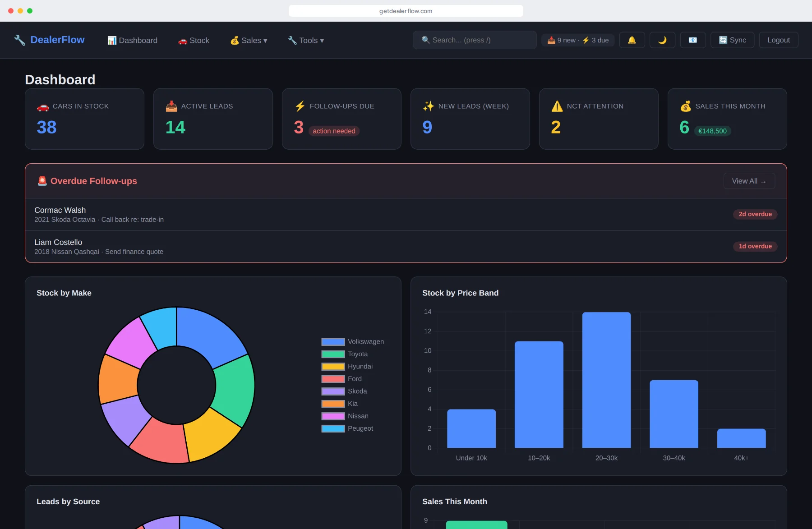
Task: Open Cormac Walsh follow-up row
Action: (x=406, y=215)
